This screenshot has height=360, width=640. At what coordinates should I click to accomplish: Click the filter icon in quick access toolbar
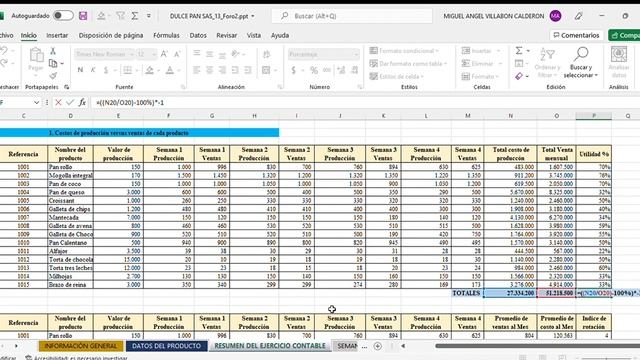click(x=120, y=16)
